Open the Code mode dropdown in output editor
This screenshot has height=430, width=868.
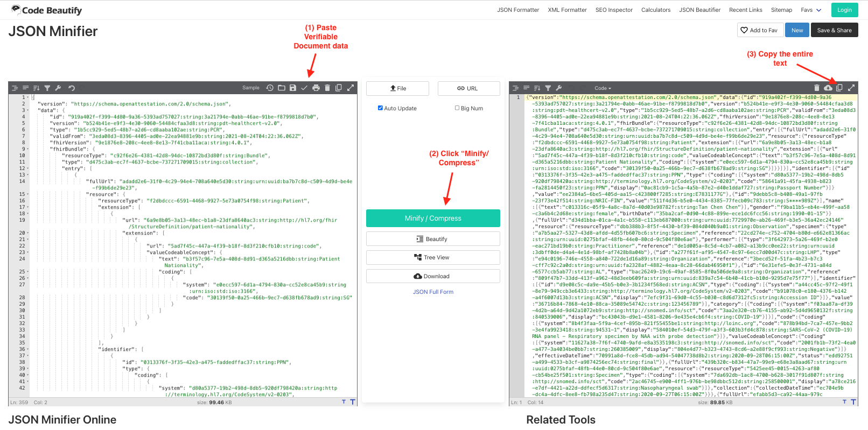[603, 88]
